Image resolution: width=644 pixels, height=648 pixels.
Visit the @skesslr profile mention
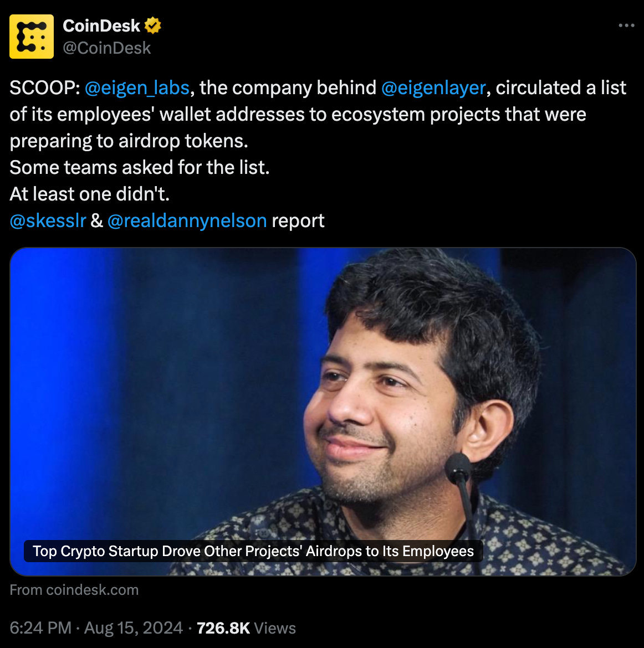pos(48,220)
